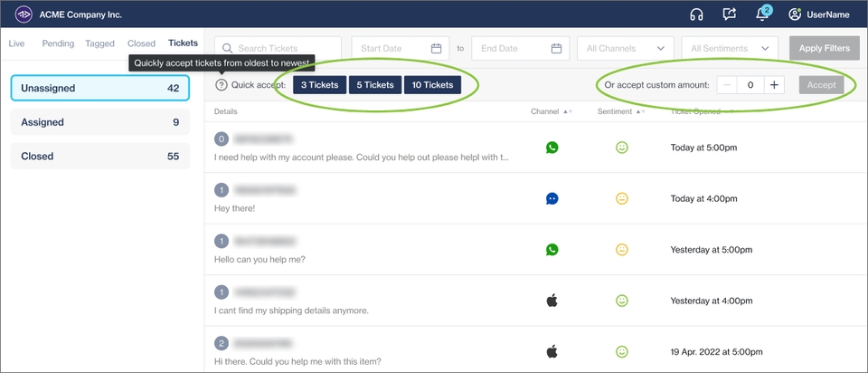Click the Quick accept help question icon

tap(222, 85)
